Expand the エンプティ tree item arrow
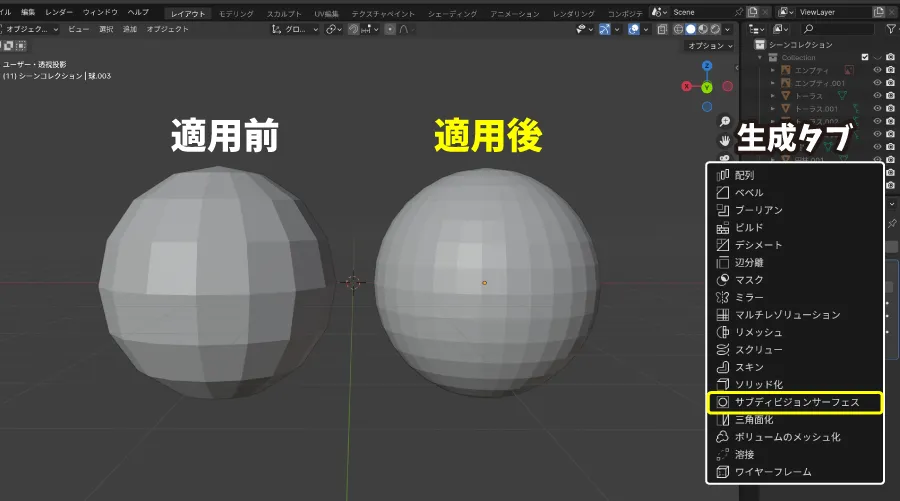 772,71
